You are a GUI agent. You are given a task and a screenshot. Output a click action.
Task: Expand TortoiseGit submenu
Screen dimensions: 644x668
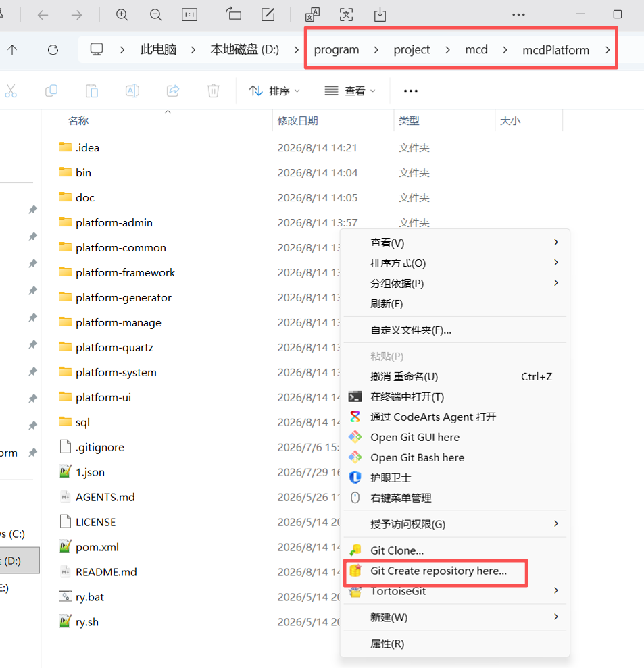pos(555,590)
